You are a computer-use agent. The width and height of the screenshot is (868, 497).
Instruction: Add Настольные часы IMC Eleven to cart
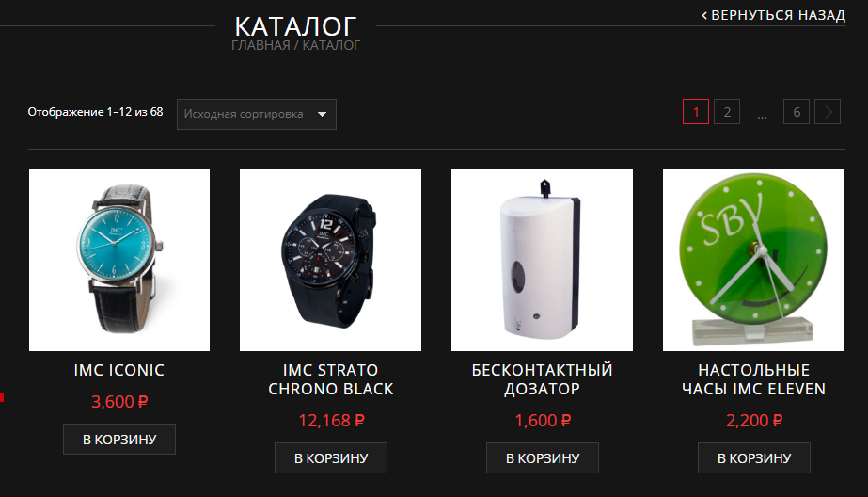tap(753, 458)
